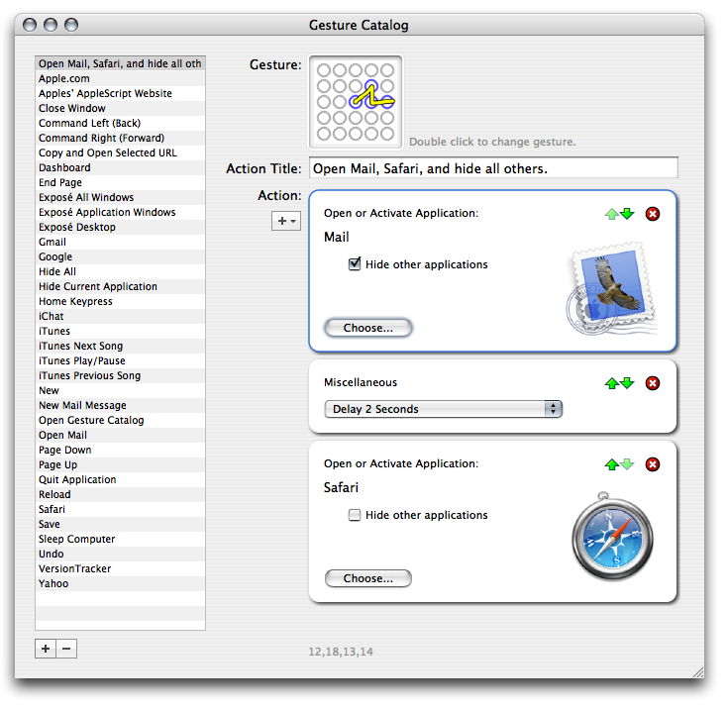Move the Miscellaneous action up
This screenshot has height=710, width=728.
611,383
